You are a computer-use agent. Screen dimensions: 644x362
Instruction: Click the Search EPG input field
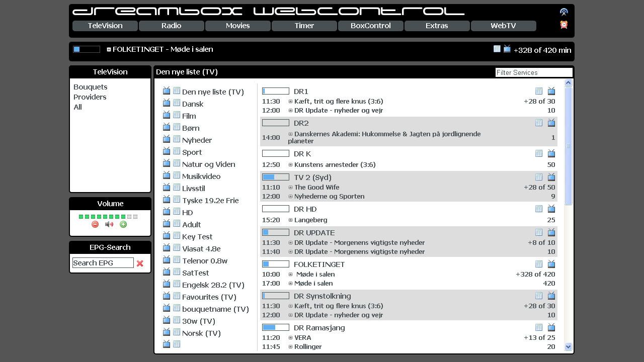(103, 263)
